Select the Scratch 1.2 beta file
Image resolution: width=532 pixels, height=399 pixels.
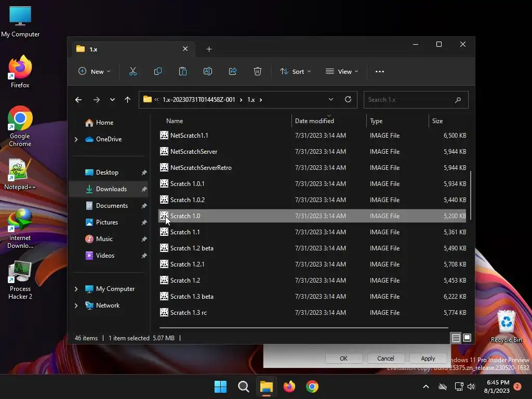pyautogui.click(x=312, y=248)
